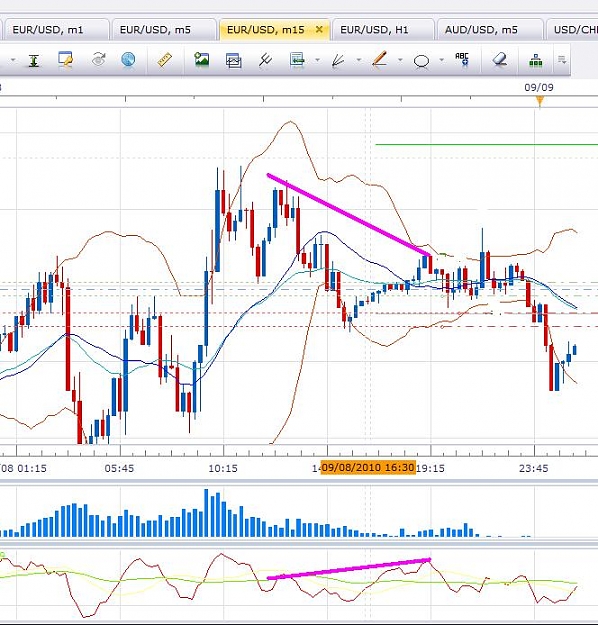Screen dimensions: 598x625
Task: Click the 23:45 time axis label
Action: [533, 468]
